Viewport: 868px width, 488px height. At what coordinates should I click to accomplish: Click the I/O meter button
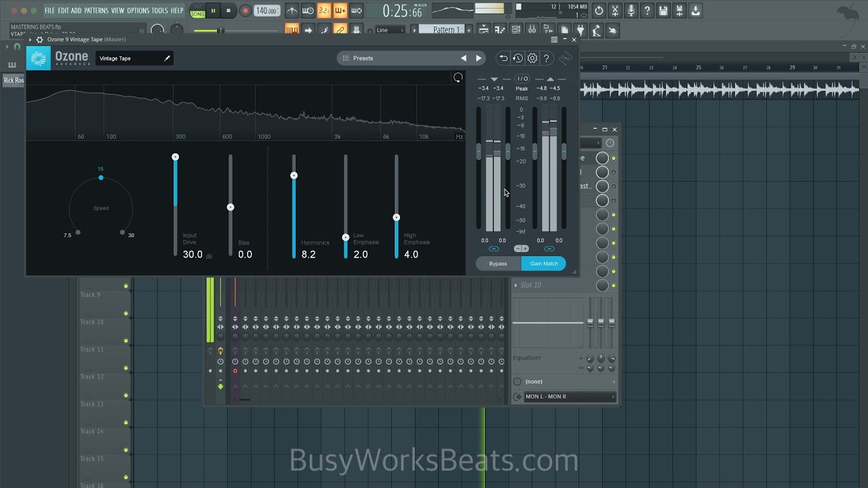point(522,79)
